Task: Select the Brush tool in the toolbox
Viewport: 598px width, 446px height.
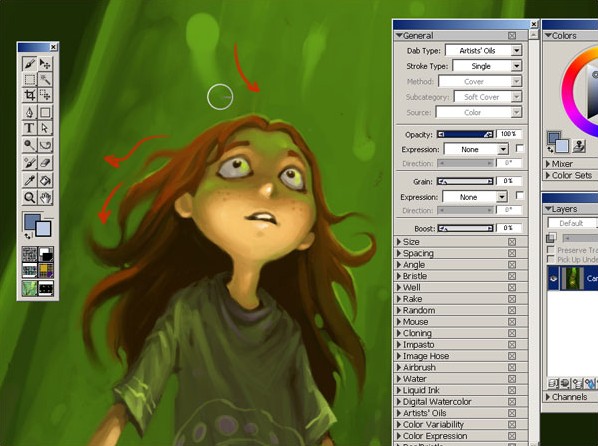Action: tap(30, 63)
